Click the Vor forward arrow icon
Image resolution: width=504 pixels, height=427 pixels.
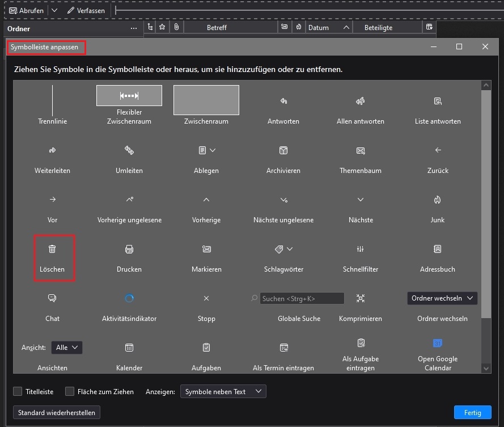tap(52, 200)
